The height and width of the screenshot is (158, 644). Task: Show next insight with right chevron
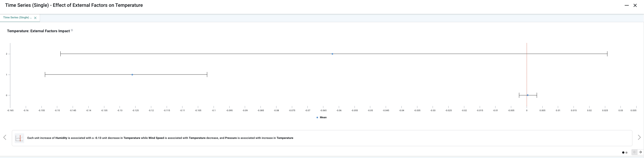(x=639, y=137)
